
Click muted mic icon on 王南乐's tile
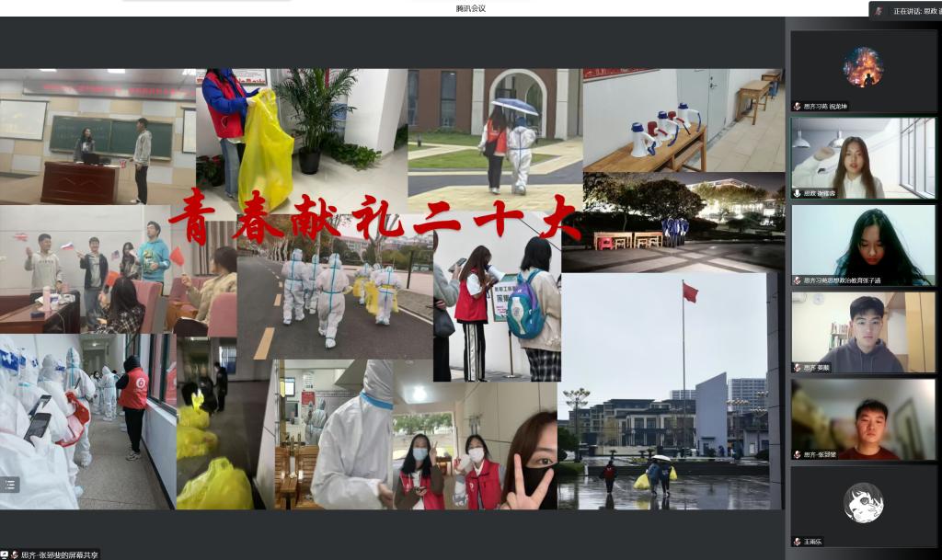pos(797,542)
